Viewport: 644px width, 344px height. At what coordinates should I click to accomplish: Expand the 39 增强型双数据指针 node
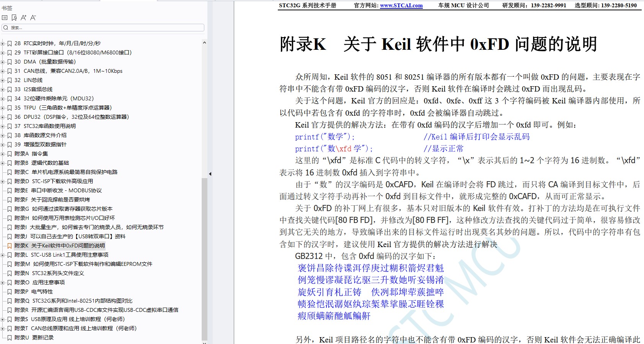tap(3, 144)
